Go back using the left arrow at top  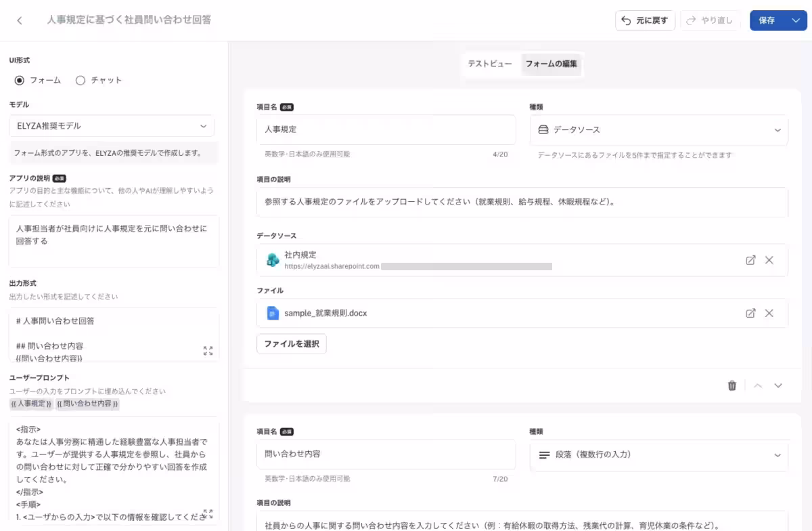19,20
